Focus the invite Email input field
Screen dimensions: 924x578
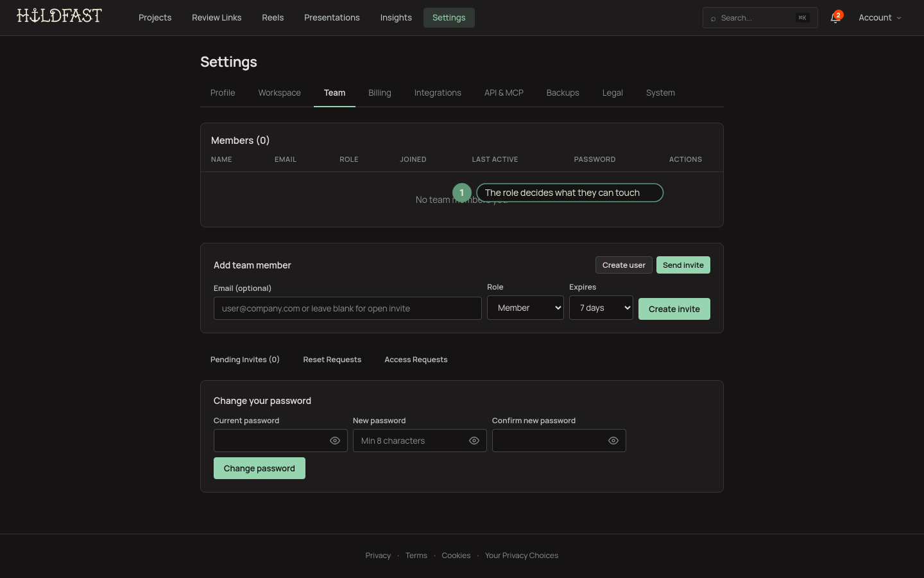pyautogui.click(x=348, y=308)
